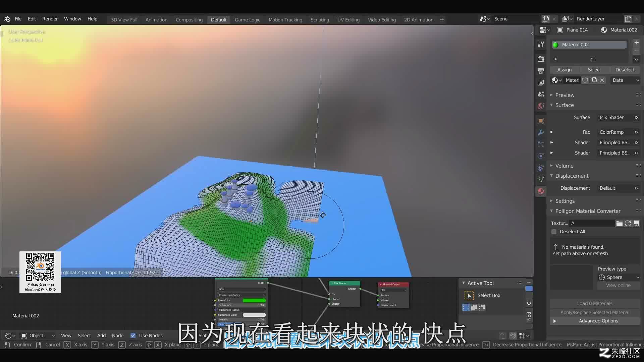The image size is (644, 362).
Task: Open the material slot specials chevron
Action: pos(636,59)
